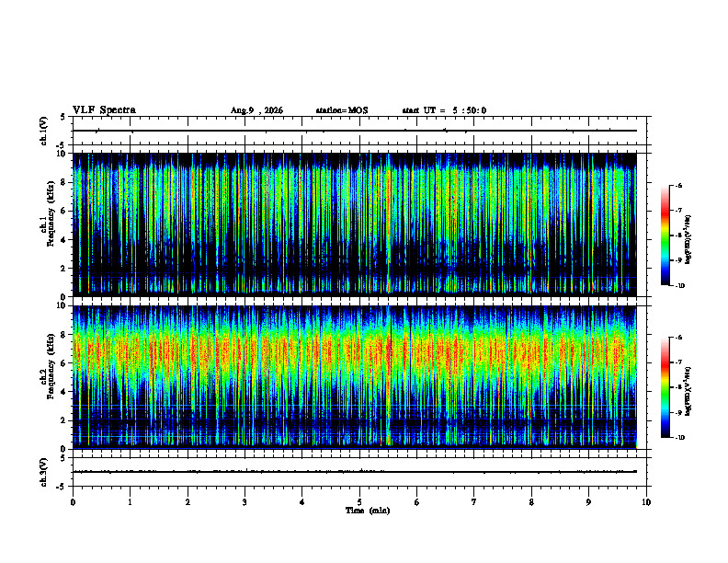
Task: Click the time axis tick label "1"
Action: (130, 502)
